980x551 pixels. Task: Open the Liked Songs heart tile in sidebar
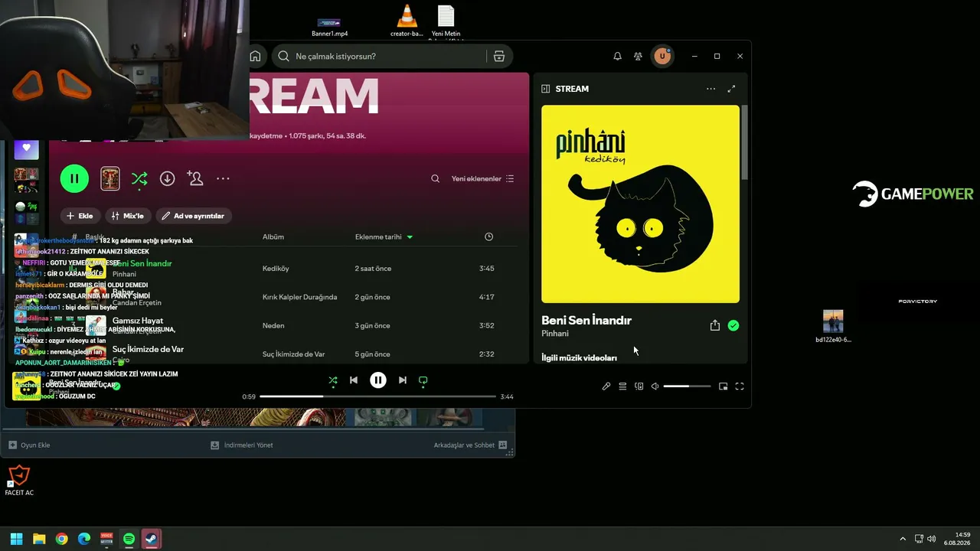point(26,148)
